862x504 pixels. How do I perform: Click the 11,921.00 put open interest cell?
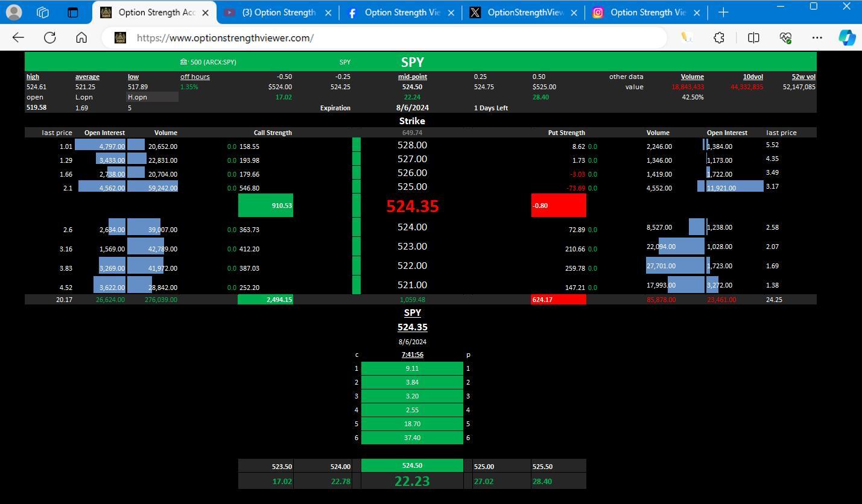coord(735,187)
